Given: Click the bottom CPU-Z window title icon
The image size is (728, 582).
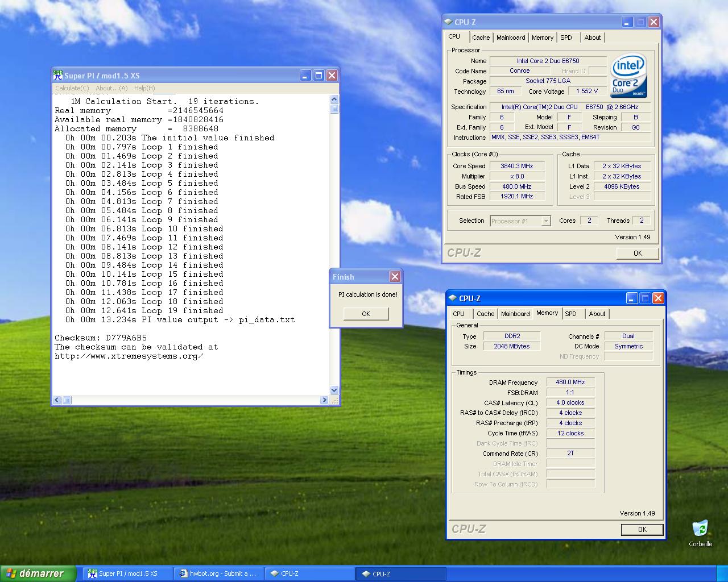Looking at the screenshot, I should click(453, 298).
